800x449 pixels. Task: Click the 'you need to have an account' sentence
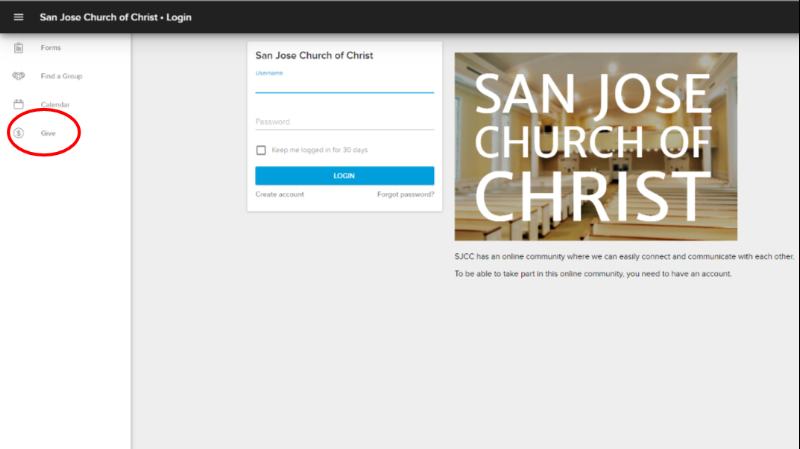tap(593, 274)
